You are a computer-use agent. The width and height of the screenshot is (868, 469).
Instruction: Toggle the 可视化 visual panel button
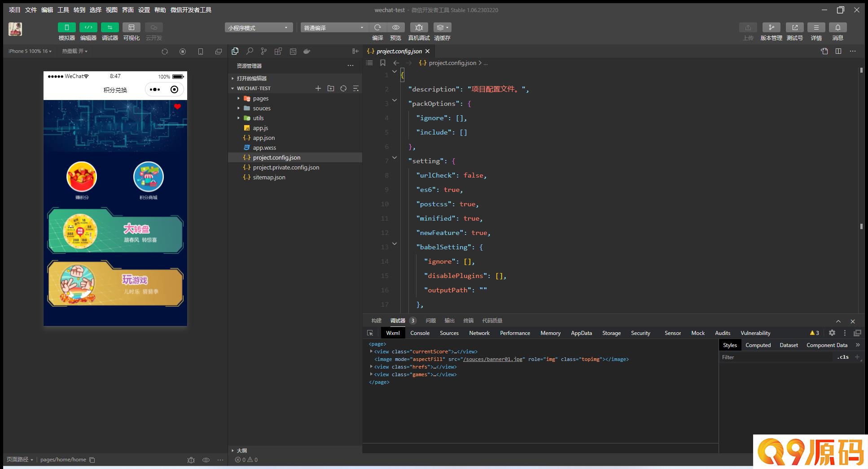pos(132,27)
